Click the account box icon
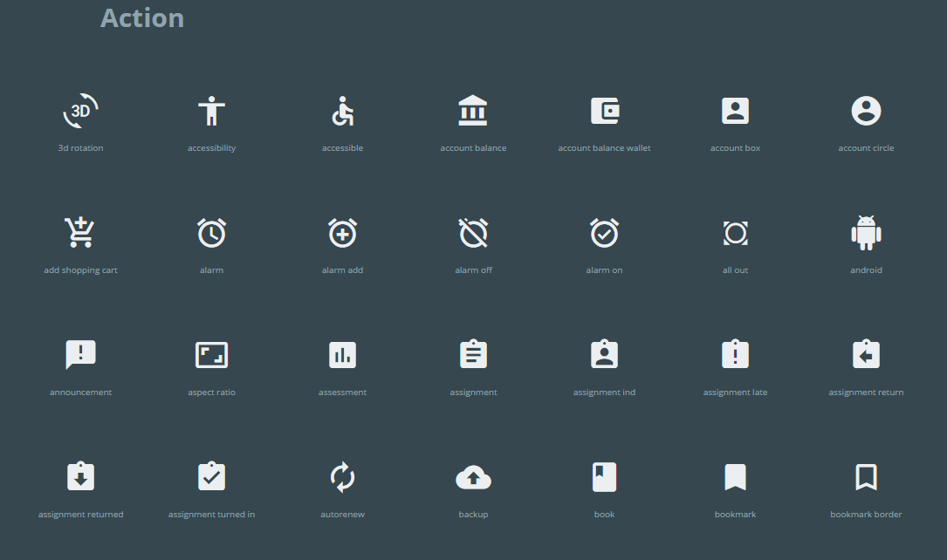This screenshot has width=947, height=560. pyautogui.click(x=735, y=111)
